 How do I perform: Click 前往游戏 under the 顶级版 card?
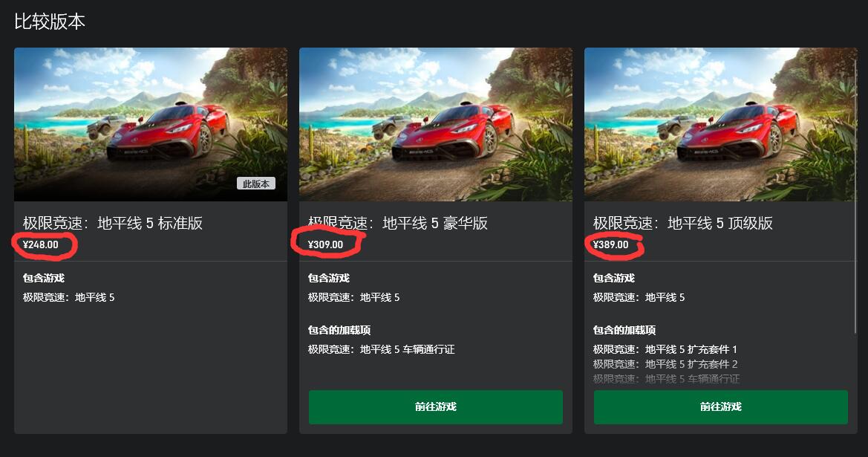coord(721,407)
